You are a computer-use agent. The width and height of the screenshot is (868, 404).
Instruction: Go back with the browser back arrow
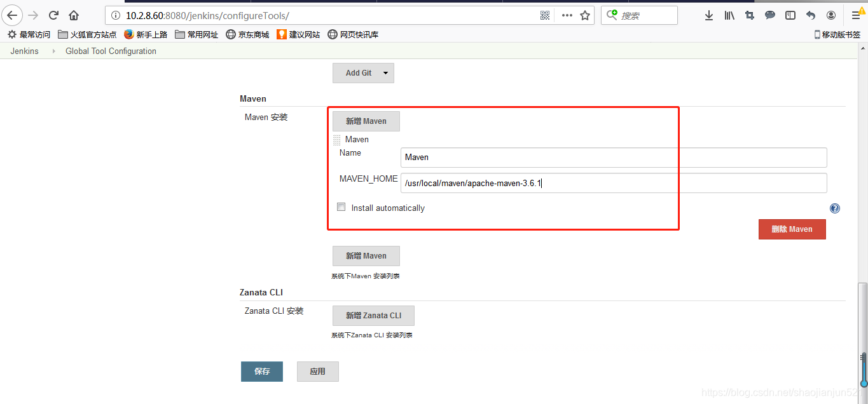[x=12, y=15]
